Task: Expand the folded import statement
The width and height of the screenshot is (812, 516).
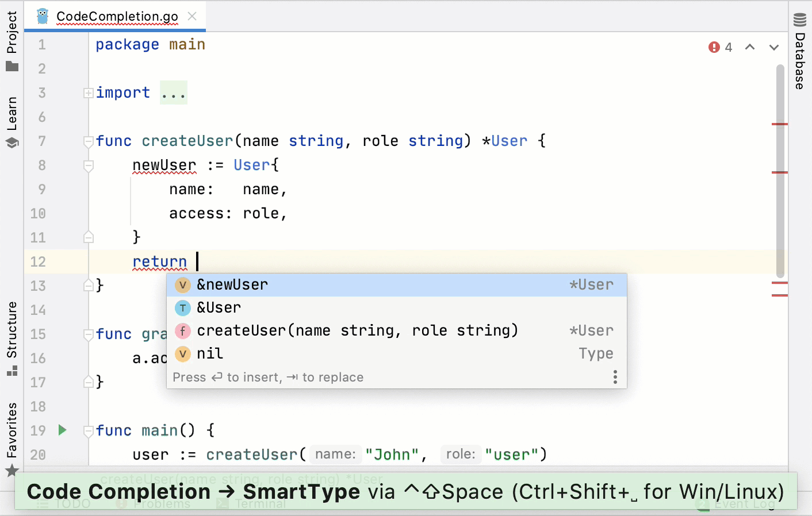Action: (x=87, y=93)
